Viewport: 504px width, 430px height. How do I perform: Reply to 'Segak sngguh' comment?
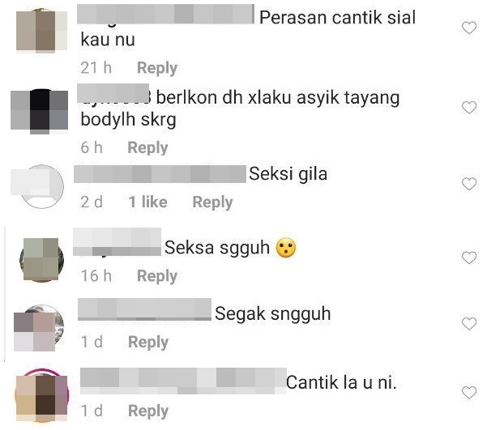[147, 342]
